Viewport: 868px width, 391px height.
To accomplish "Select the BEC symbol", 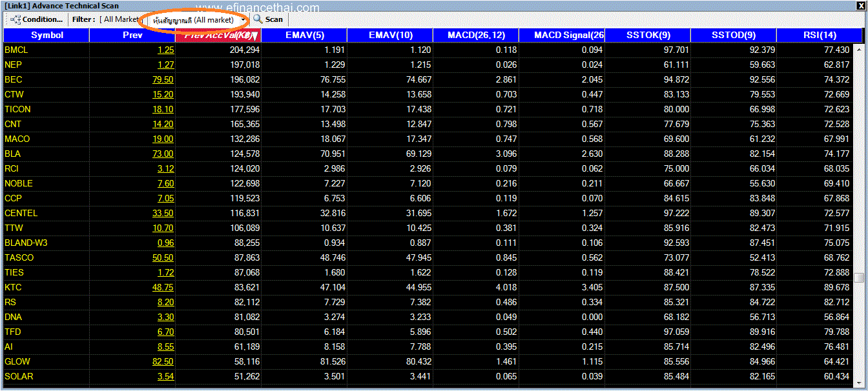I will tap(13, 79).
